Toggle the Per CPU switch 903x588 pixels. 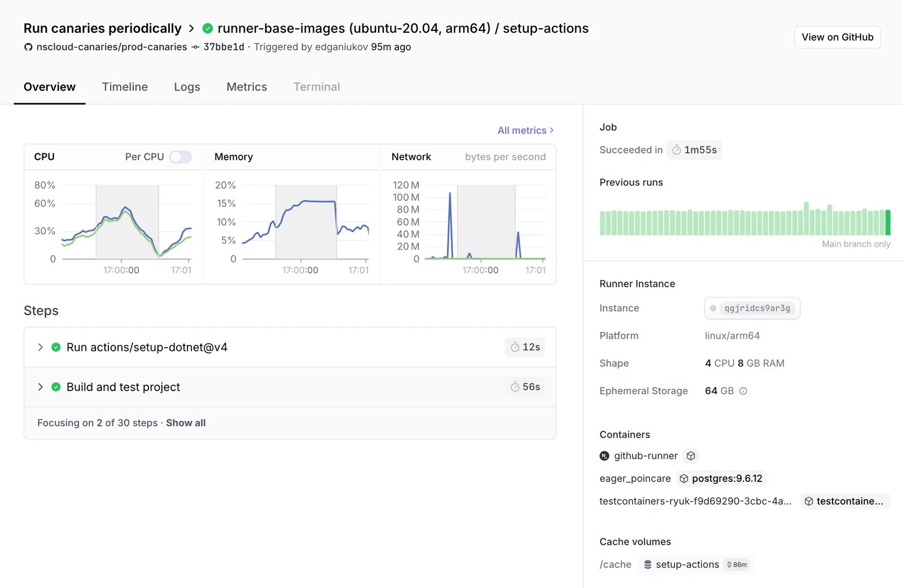point(181,157)
